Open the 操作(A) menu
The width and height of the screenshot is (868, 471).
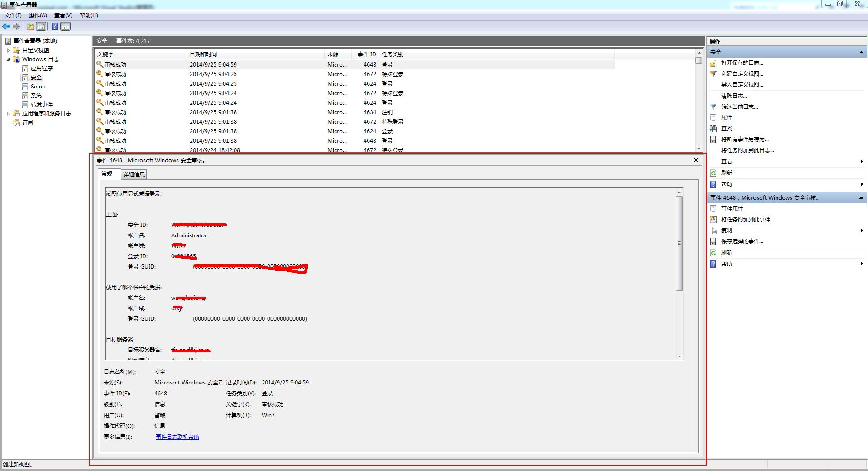point(38,15)
